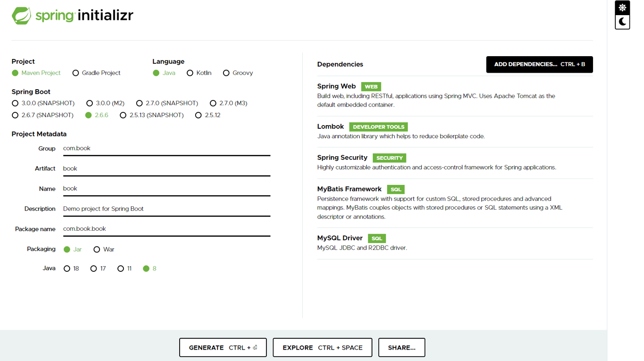Click the Lombok description text
Image resolution: width=644 pixels, height=361 pixels.
coord(401,136)
